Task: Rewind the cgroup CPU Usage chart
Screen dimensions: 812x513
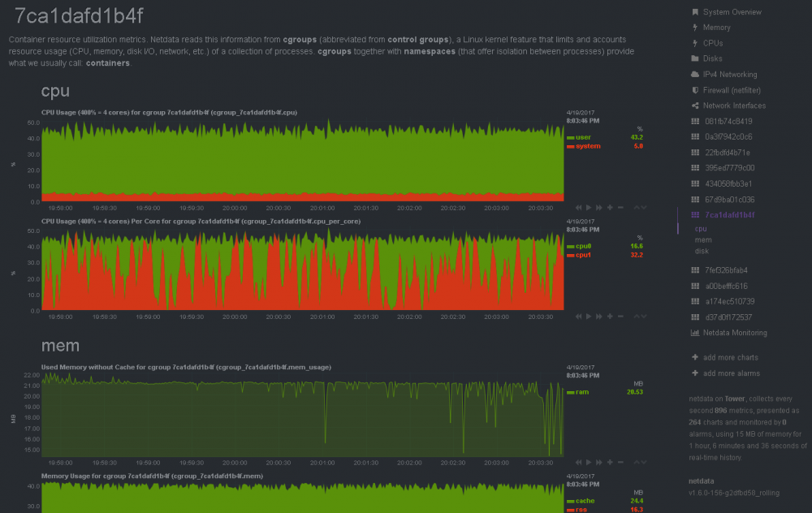Action: click(x=578, y=208)
